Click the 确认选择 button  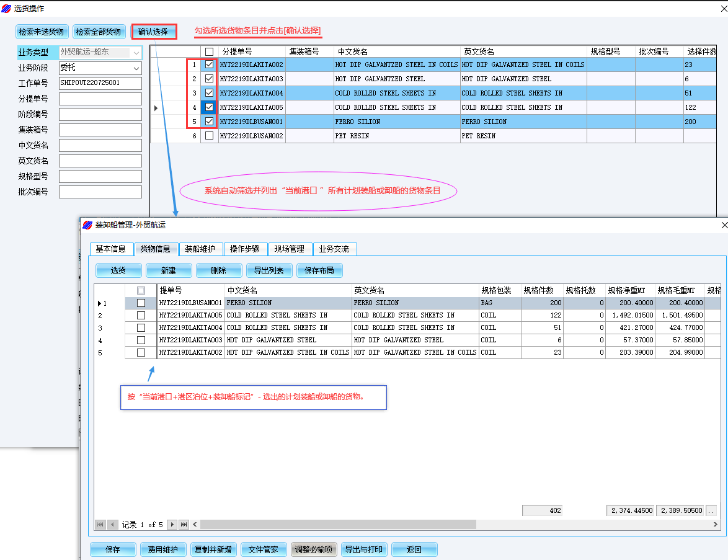point(154,32)
